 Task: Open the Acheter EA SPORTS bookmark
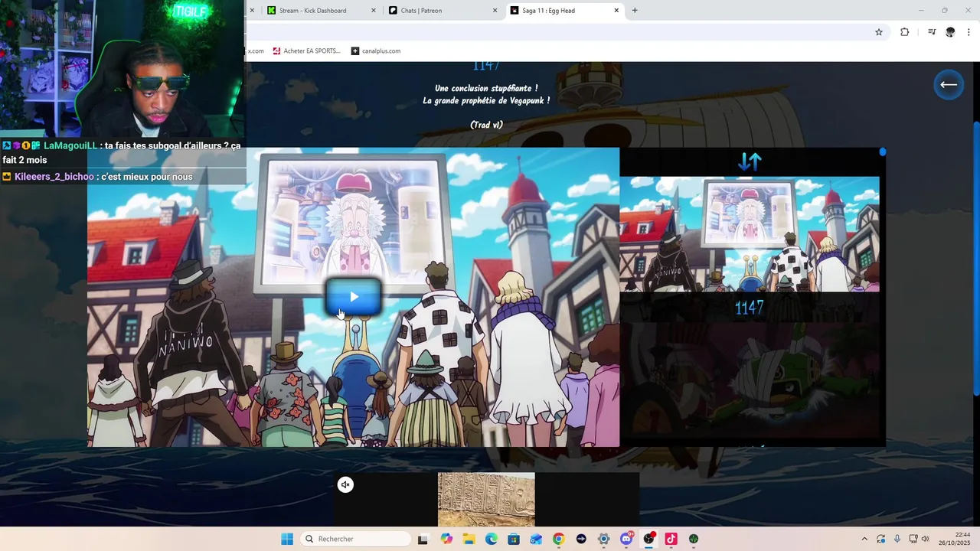pyautogui.click(x=306, y=51)
